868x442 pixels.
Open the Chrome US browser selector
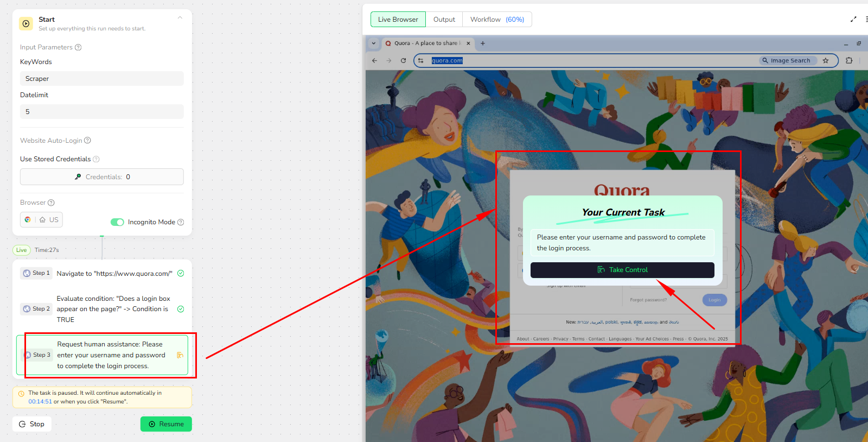click(x=42, y=220)
